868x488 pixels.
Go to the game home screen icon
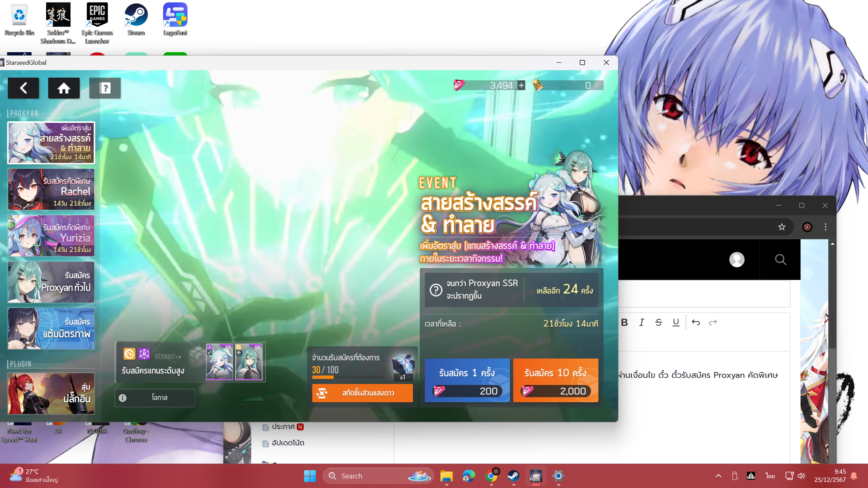[64, 88]
